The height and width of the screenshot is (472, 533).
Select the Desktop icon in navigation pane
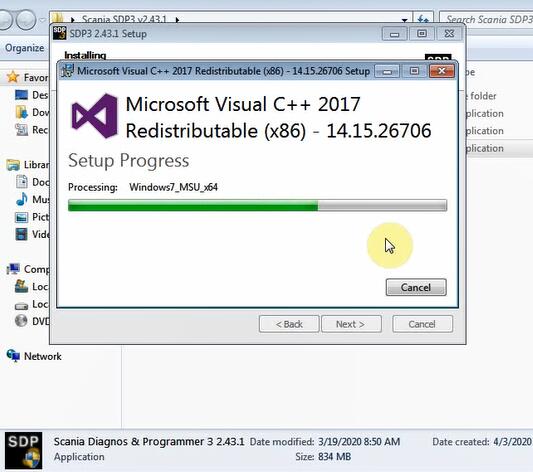tap(21, 94)
